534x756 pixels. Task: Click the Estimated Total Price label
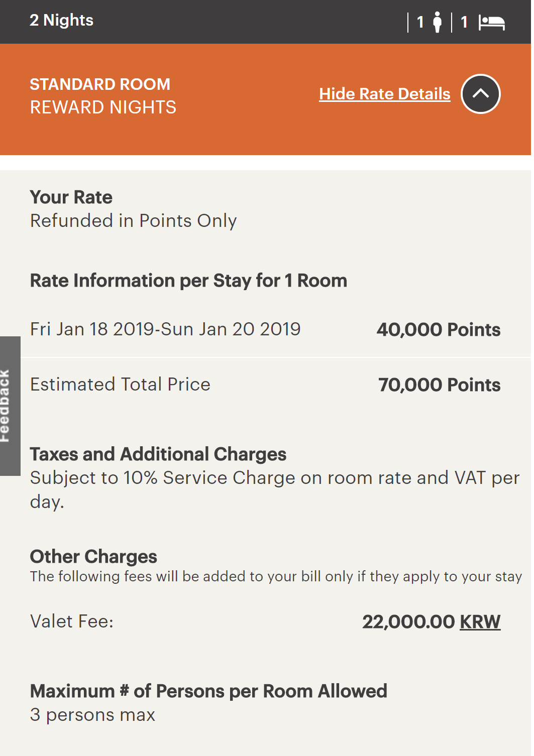click(120, 385)
